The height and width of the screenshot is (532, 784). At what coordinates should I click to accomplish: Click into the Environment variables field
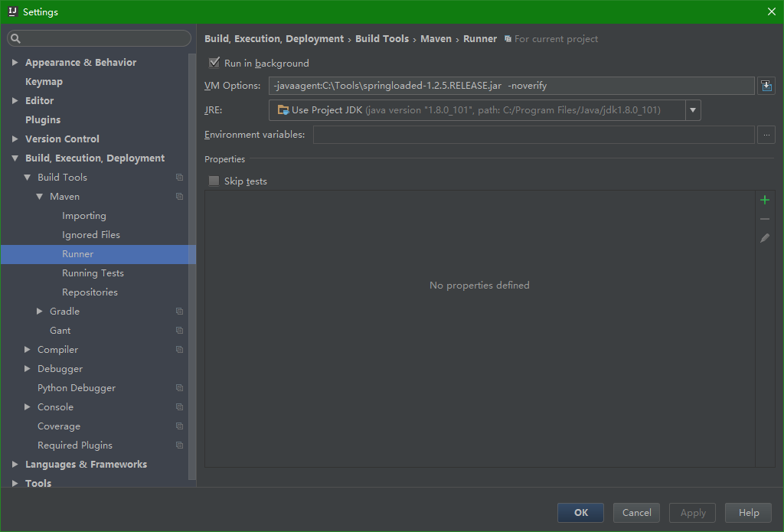[x=534, y=135]
